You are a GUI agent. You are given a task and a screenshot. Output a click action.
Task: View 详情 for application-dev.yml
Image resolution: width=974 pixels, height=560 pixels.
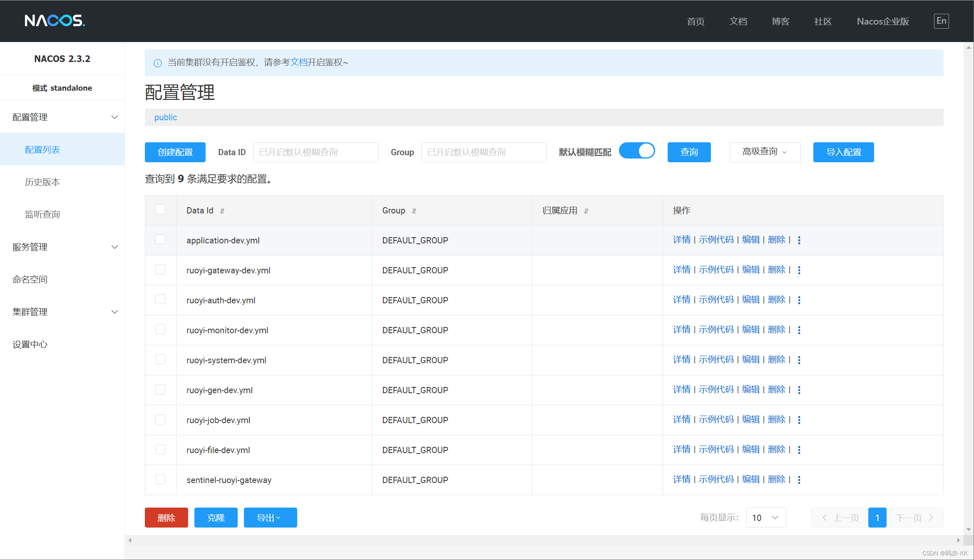pos(681,240)
